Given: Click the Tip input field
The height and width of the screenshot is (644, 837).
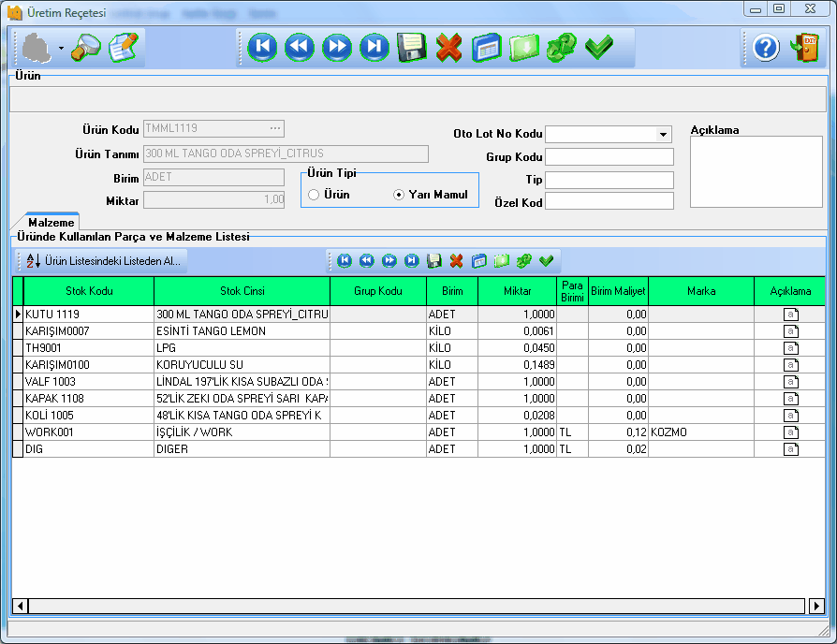Looking at the screenshot, I should 609,180.
